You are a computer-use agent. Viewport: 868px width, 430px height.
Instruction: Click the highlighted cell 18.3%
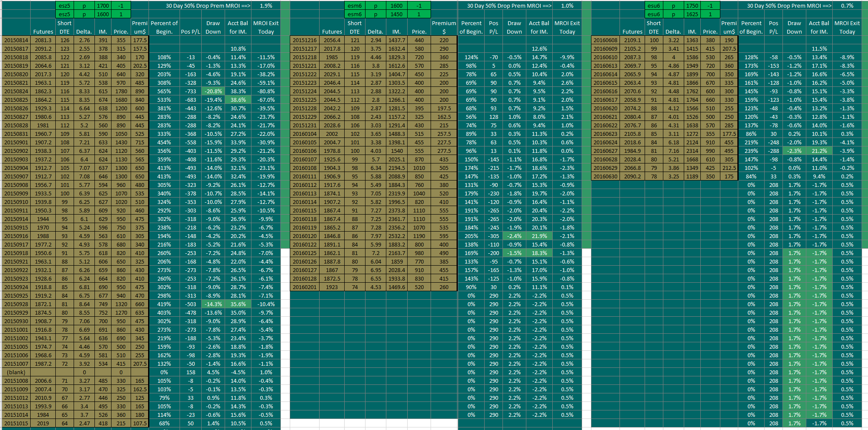pyautogui.click(x=539, y=253)
